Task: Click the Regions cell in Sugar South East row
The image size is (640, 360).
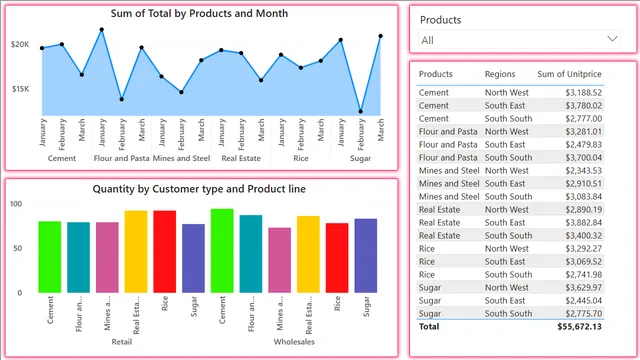Action: (505, 301)
